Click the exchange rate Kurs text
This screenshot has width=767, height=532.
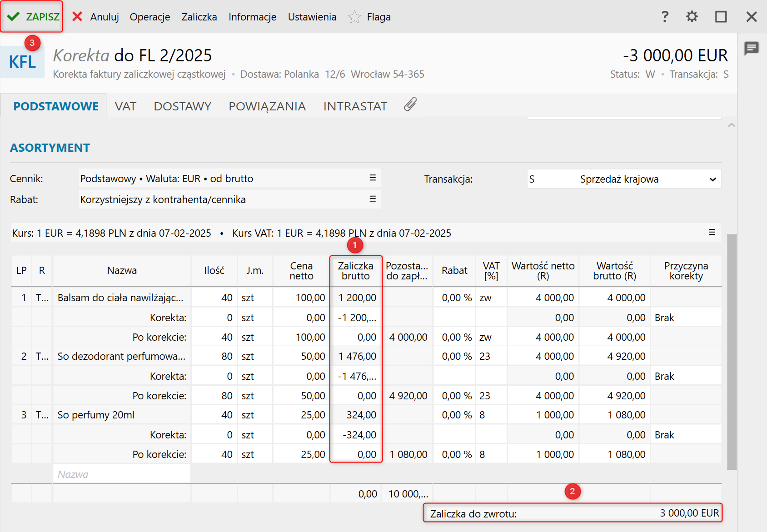112,233
